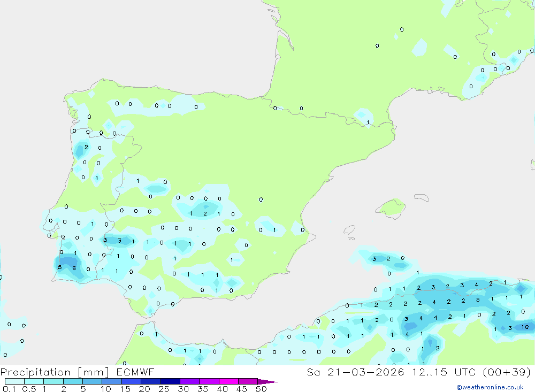Click the date '21-03-2026' text

(x=366, y=372)
